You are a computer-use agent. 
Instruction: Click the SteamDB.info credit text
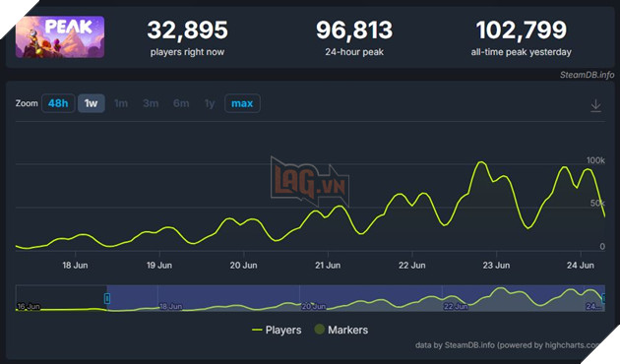[587, 75]
